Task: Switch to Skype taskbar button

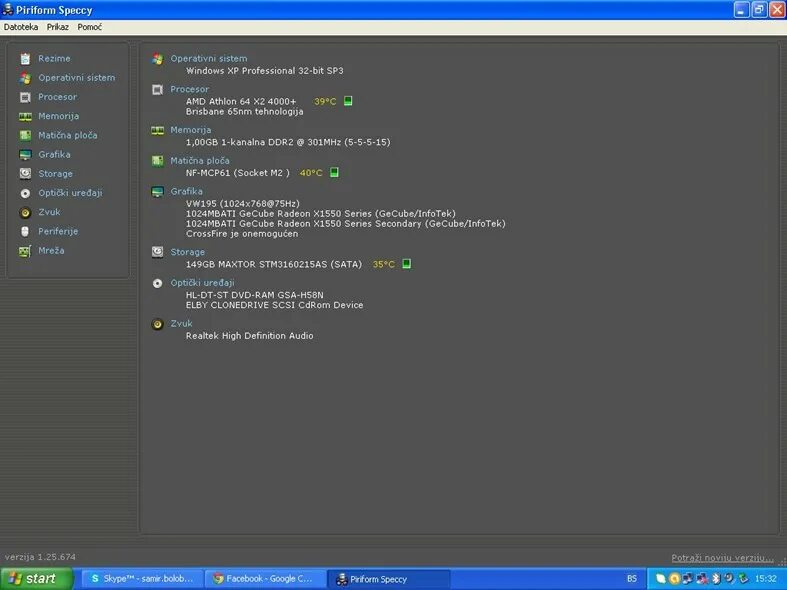Action: point(142,579)
